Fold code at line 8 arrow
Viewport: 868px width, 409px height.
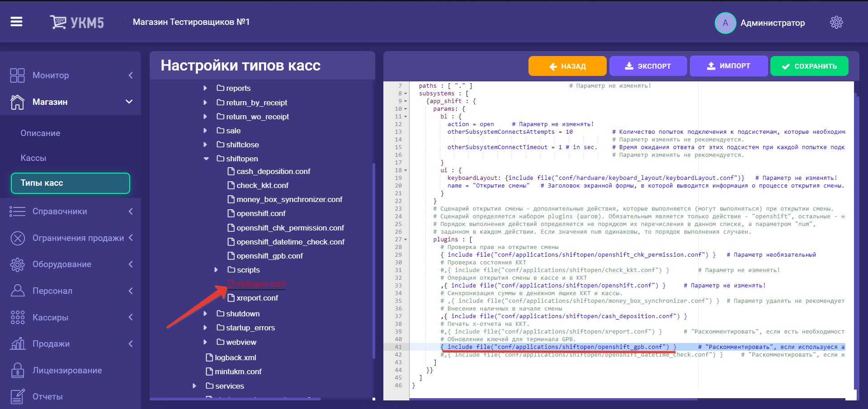coord(406,94)
